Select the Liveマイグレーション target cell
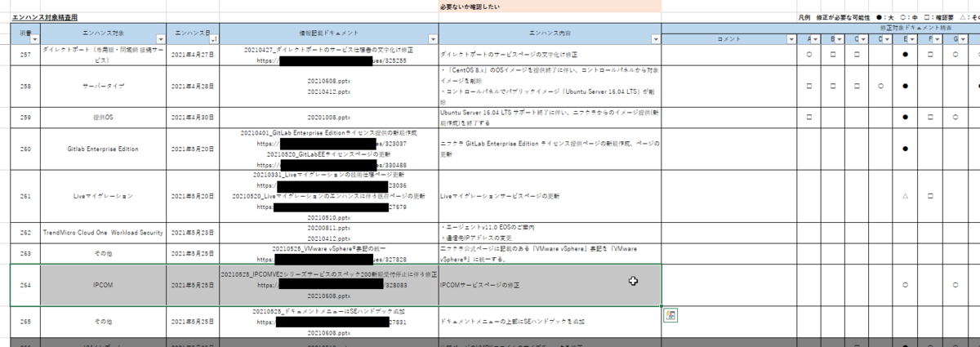Viewport: 980px width, 347px height. coord(103,197)
